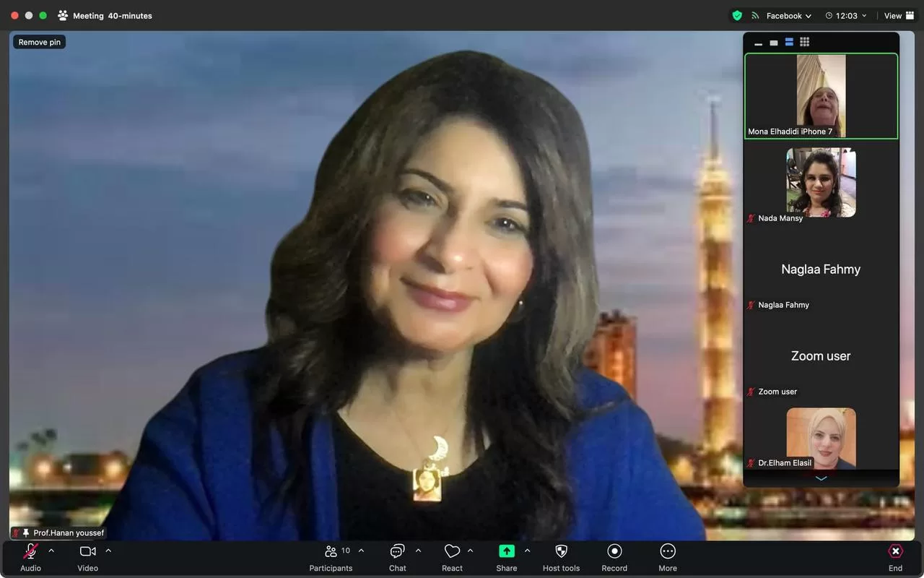Select Nada Mansy's video thumbnail
The width and height of the screenshot is (924, 578).
821,182
